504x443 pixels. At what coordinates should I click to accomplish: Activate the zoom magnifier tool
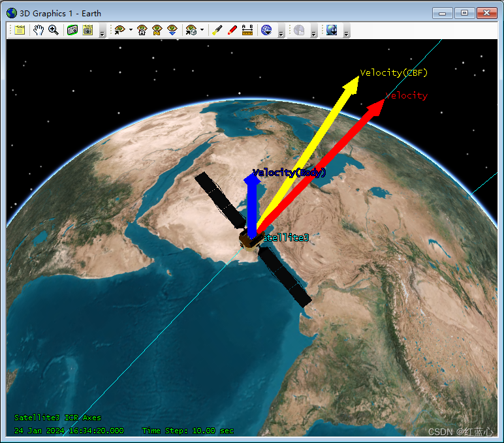click(x=54, y=30)
